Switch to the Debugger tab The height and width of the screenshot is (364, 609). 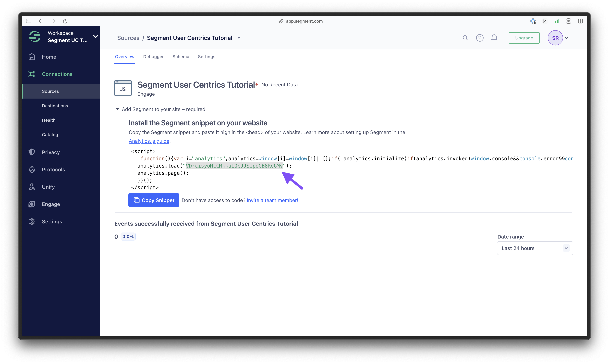[153, 57]
